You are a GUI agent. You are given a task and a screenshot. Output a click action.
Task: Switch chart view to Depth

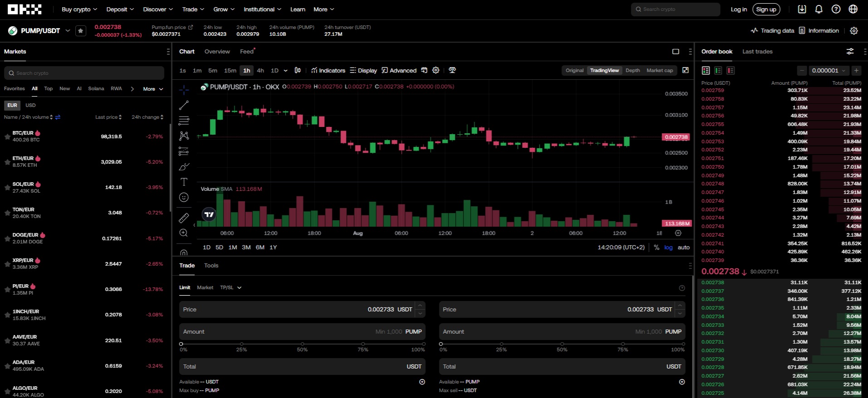coord(633,70)
